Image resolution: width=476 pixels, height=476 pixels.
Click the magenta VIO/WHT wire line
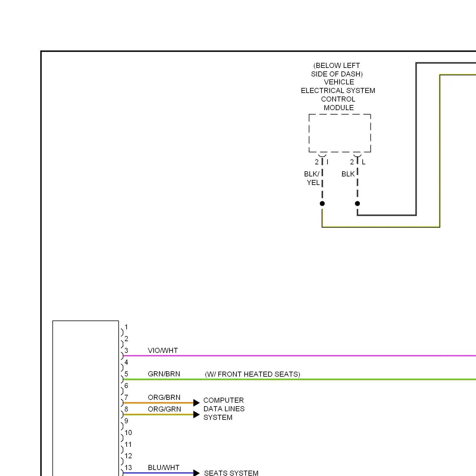pyautogui.click(x=299, y=356)
